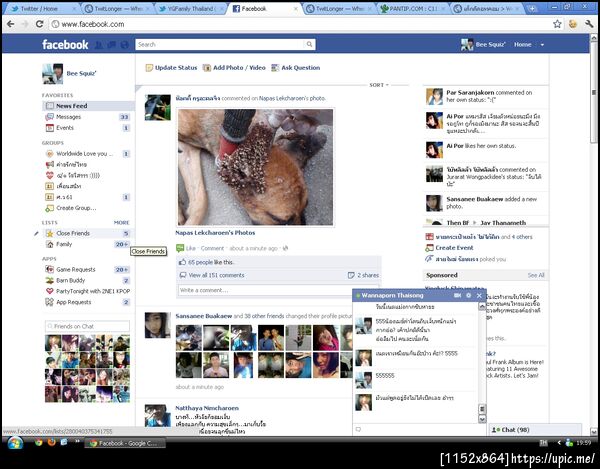Viewport: 600px width, 469px height.
Task: Reload the page with refresh icon
Action: (x=39, y=24)
